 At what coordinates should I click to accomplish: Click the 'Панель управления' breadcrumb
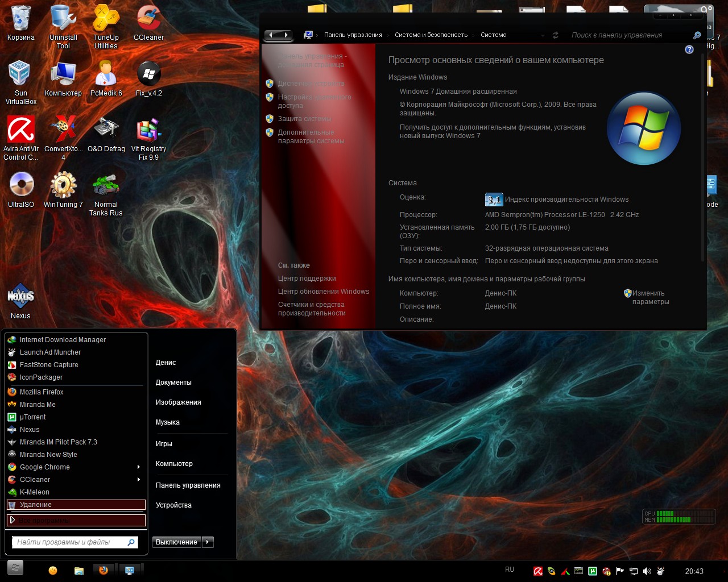pos(353,35)
